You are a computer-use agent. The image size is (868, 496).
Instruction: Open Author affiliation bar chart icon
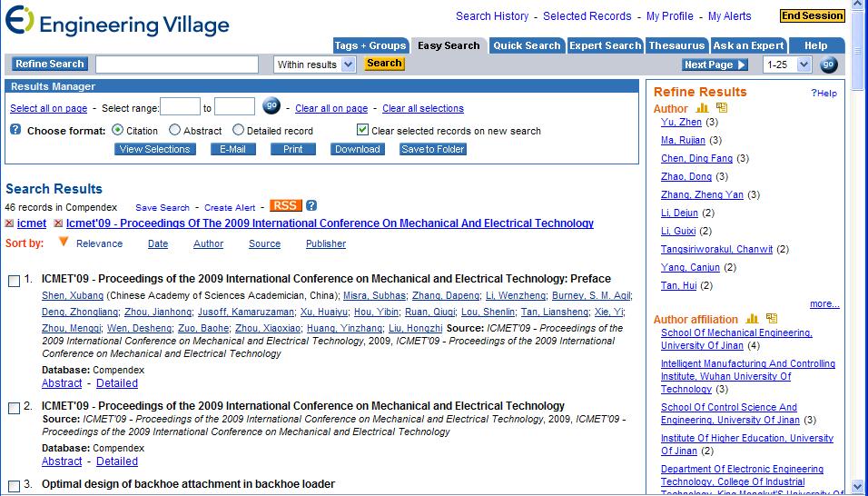pos(752,319)
